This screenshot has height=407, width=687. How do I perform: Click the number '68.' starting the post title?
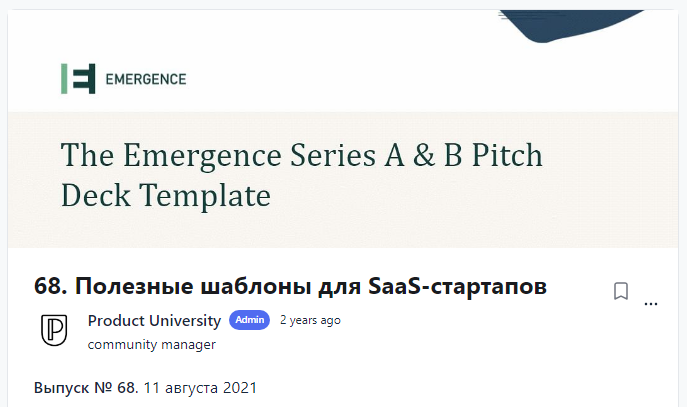(x=50, y=287)
